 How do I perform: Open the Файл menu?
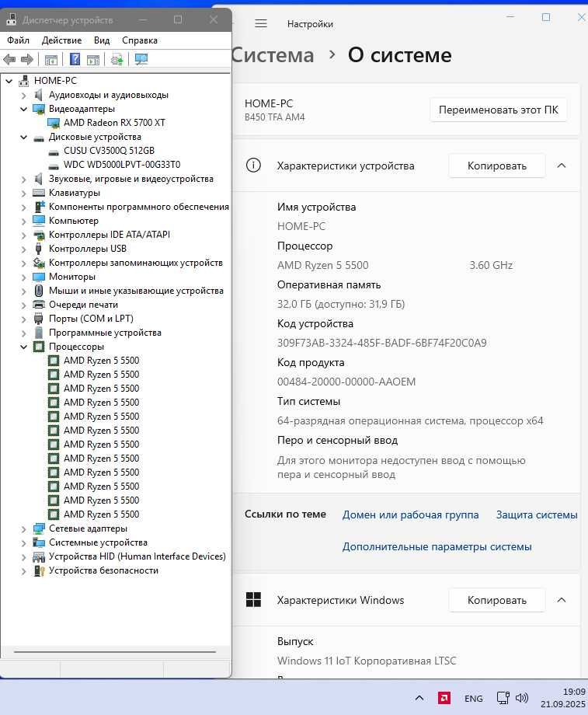[x=18, y=40]
